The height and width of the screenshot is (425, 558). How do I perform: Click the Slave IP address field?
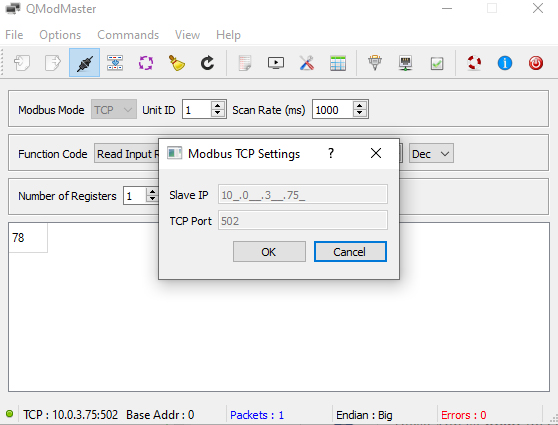coord(303,194)
